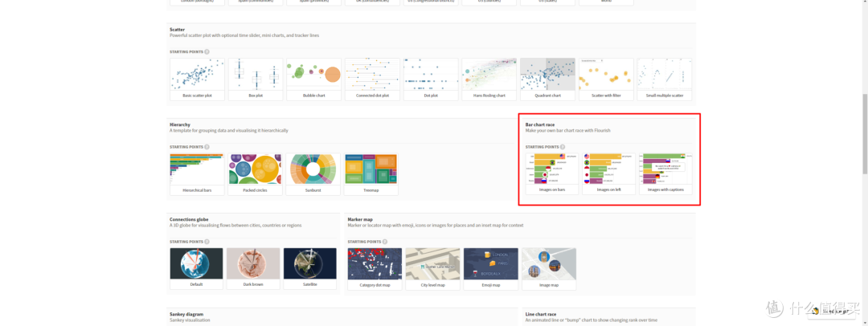Pick the Connected dot plot template
Viewport: 868px width, 326px height.
click(x=372, y=79)
